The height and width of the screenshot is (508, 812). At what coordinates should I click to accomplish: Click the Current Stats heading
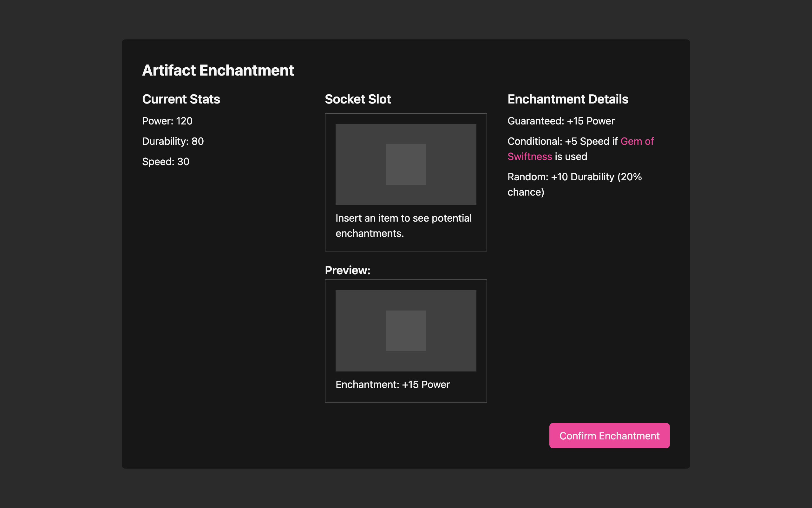pos(181,99)
